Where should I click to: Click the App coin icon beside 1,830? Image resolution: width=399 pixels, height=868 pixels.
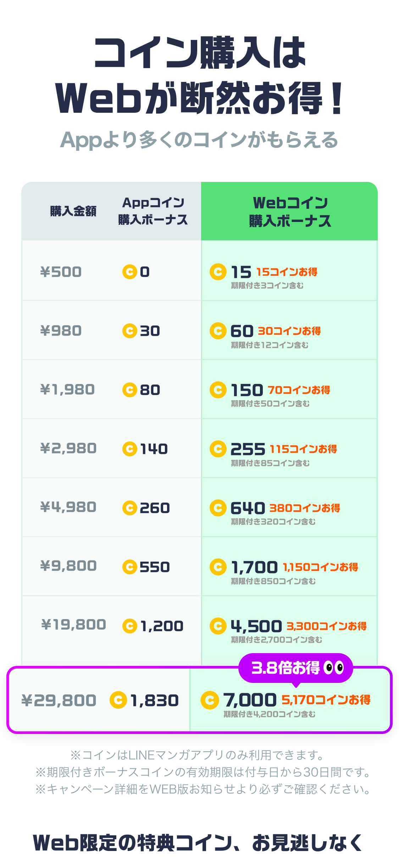click(118, 700)
